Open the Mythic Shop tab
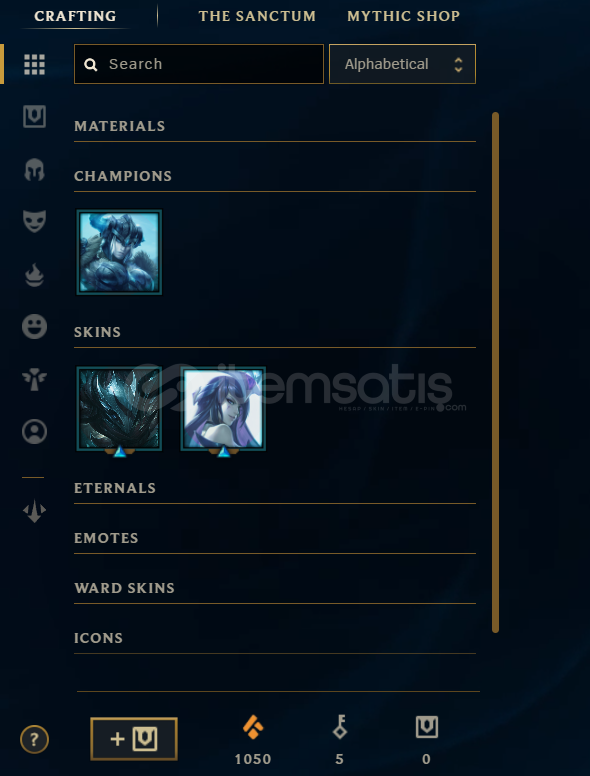Viewport: 590px width, 776px height. (x=403, y=16)
